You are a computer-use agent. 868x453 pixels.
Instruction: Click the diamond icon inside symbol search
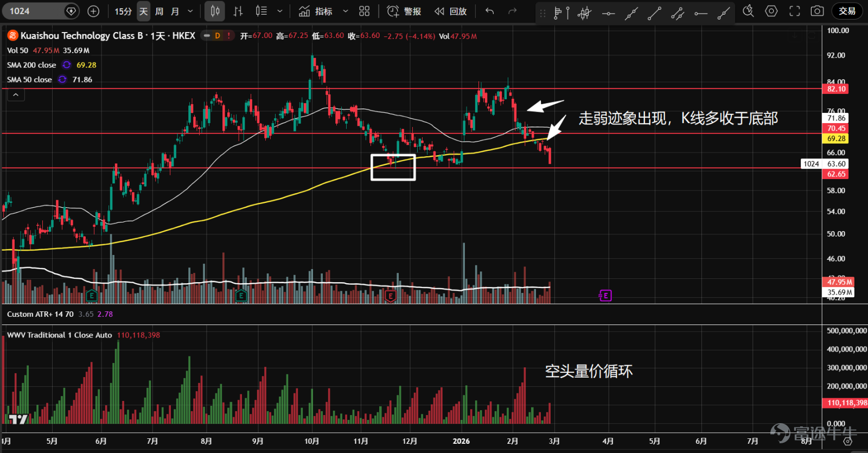(x=71, y=11)
